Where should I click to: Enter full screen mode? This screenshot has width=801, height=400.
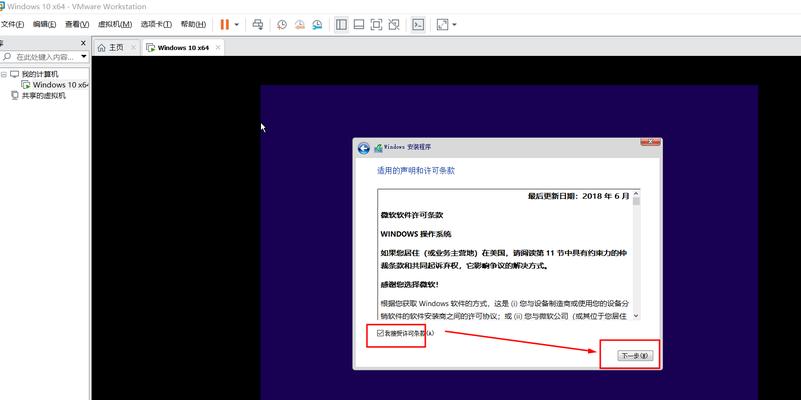376,25
